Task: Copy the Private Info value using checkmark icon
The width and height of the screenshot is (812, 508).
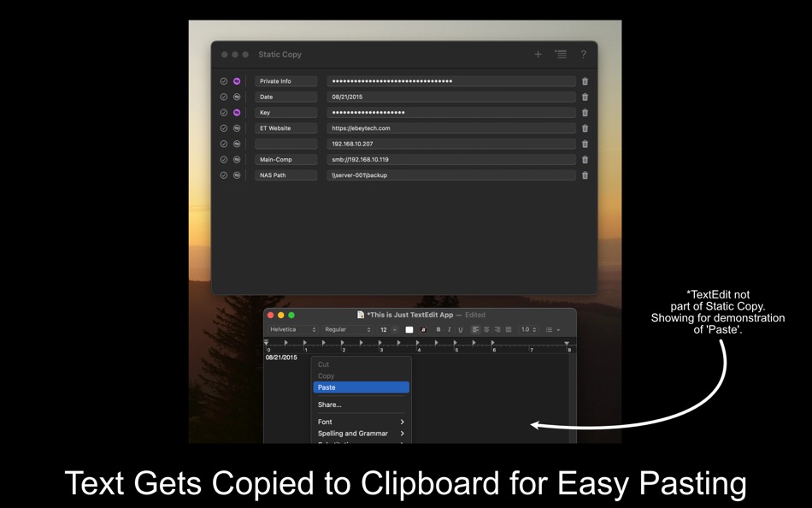Action: coord(224,81)
